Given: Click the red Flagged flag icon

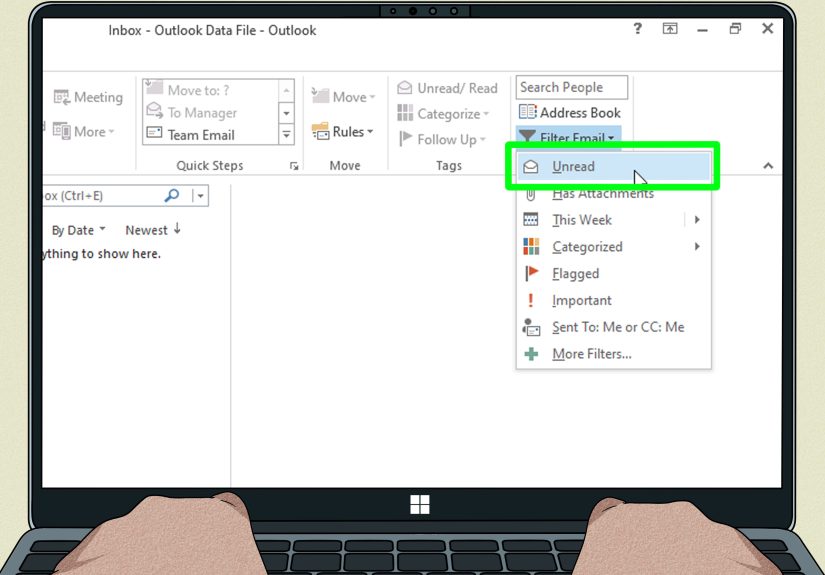Looking at the screenshot, I should tap(531, 273).
